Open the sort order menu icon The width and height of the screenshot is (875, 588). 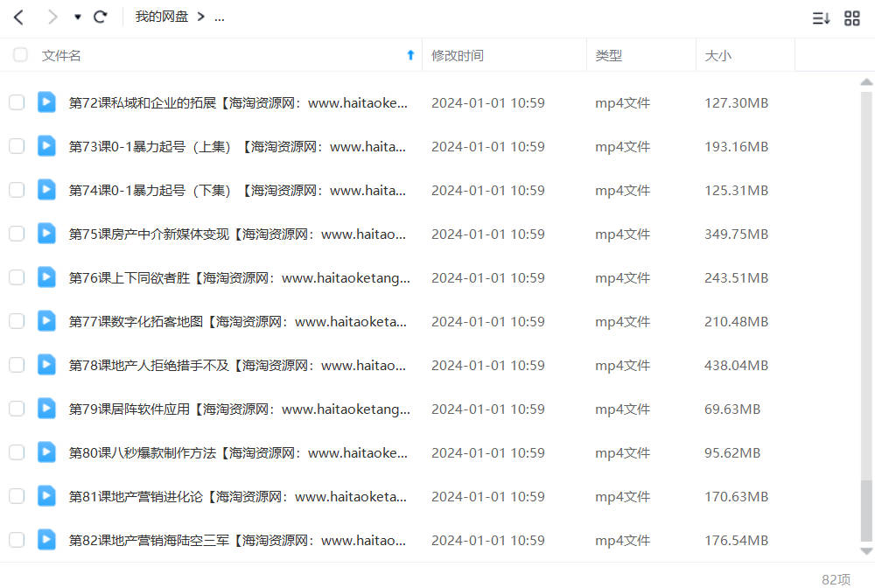(821, 18)
